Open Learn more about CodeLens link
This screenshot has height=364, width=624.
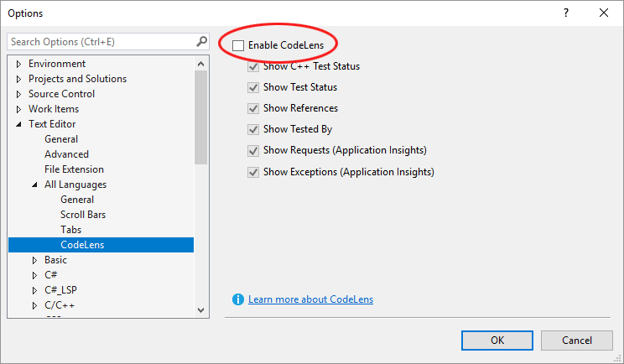(x=310, y=299)
